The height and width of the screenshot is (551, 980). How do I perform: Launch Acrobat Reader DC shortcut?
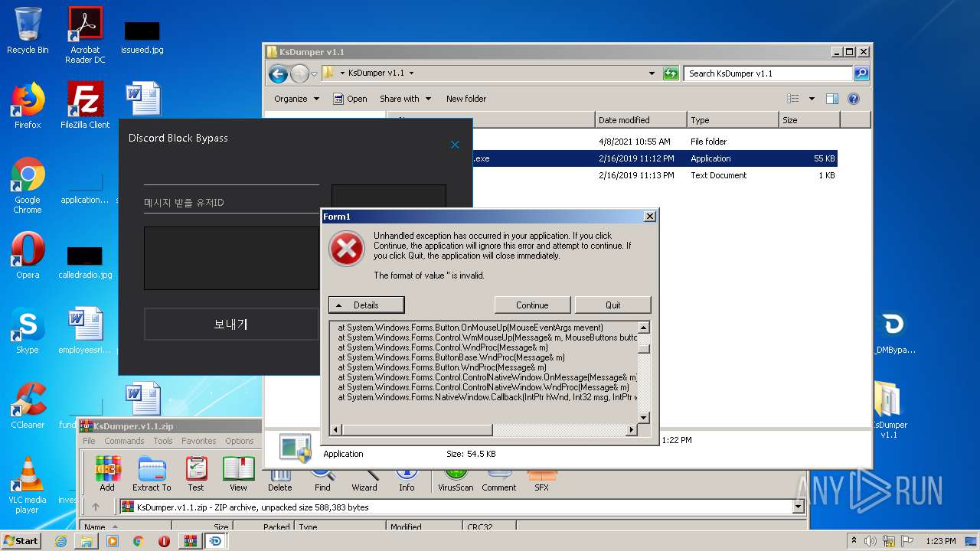[x=85, y=35]
